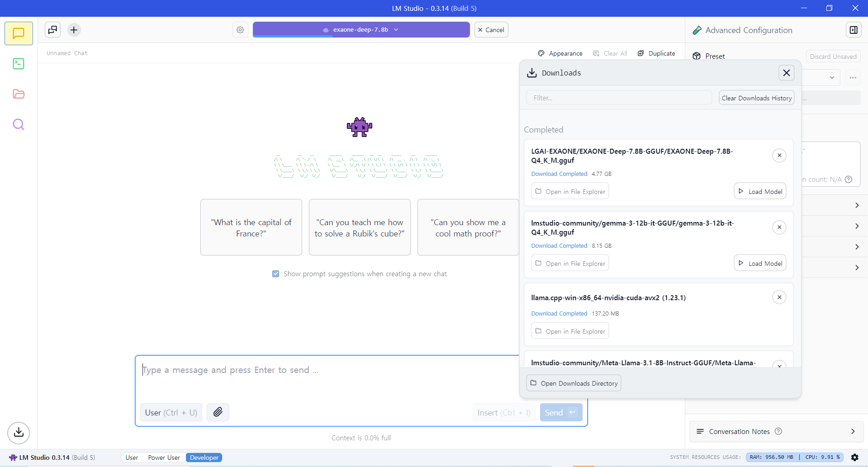This screenshot has height=467, width=868.
Task: Click Discard Unsaved preset button
Action: click(833, 57)
